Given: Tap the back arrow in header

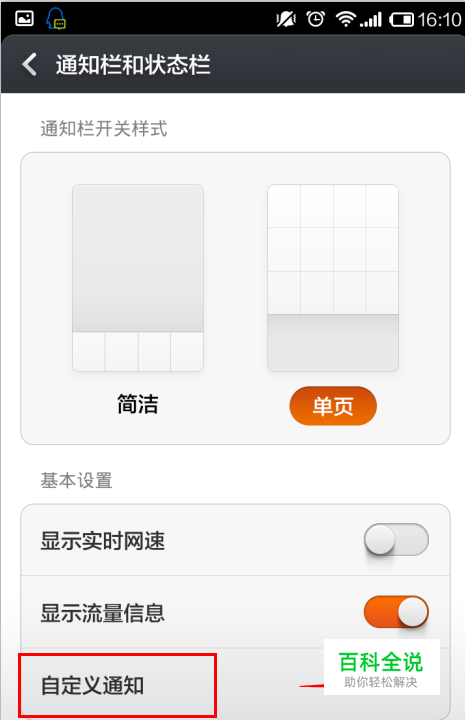Looking at the screenshot, I should click(29, 64).
